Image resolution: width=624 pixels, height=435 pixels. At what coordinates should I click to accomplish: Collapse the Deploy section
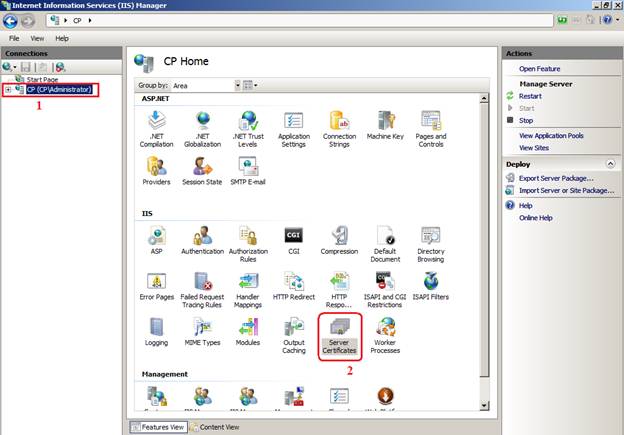coord(610,164)
